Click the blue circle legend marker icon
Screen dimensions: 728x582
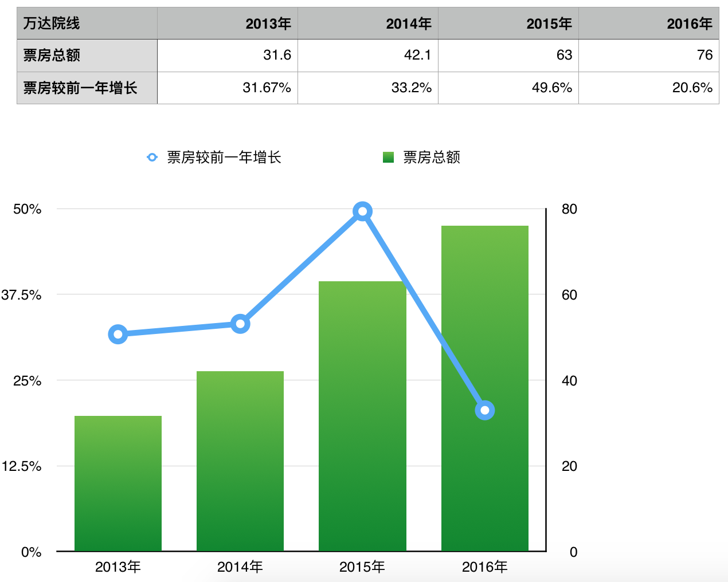pyautogui.click(x=152, y=157)
